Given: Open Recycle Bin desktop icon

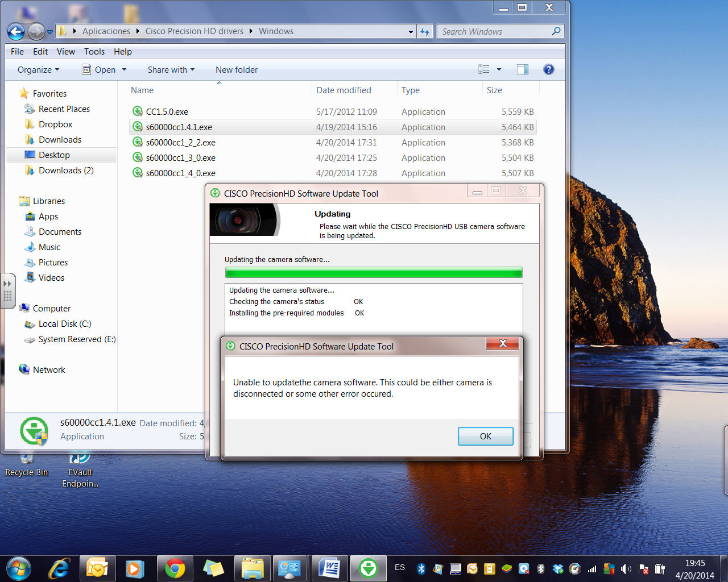Looking at the screenshot, I should 26,465.
